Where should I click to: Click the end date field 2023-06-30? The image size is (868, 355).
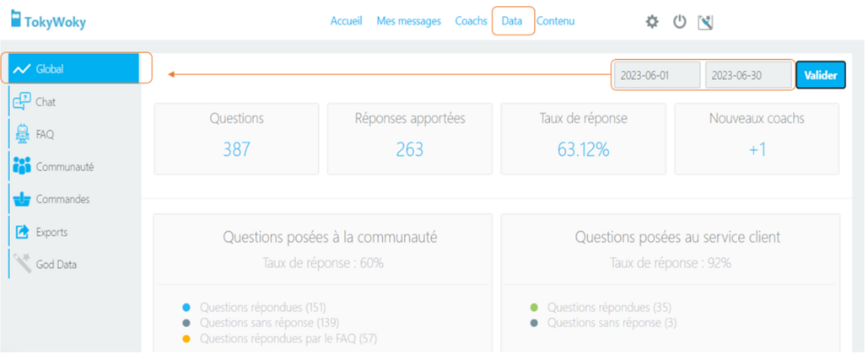coord(748,75)
